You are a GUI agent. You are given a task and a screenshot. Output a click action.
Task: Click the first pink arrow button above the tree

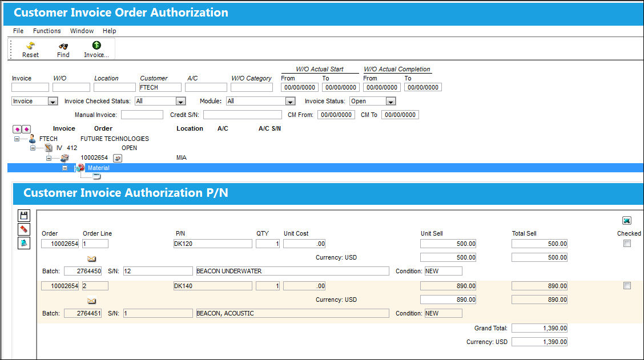pos(17,130)
